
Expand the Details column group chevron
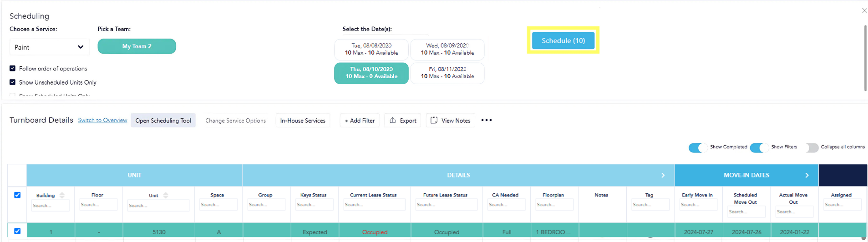point(663,175)
